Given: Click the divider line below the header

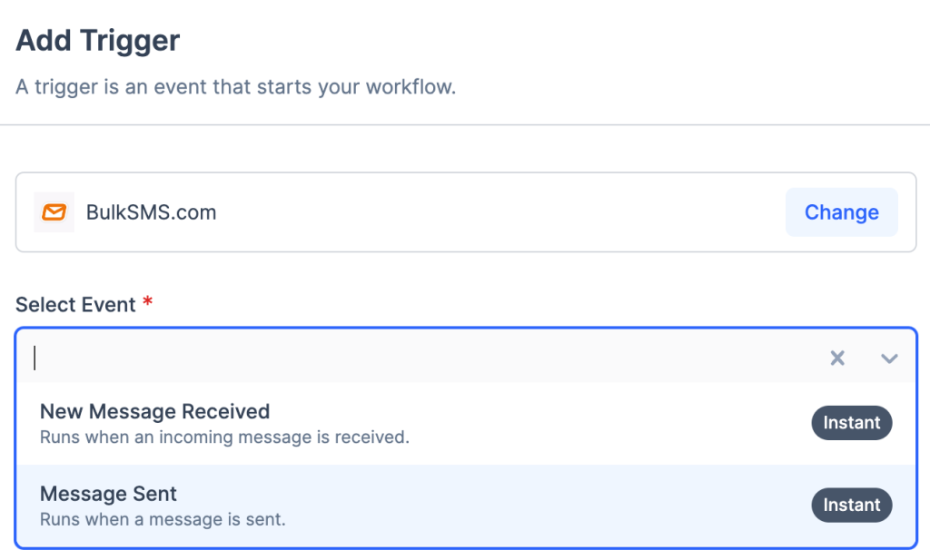Looking at the screenshot, I should [x=465, y=124].
